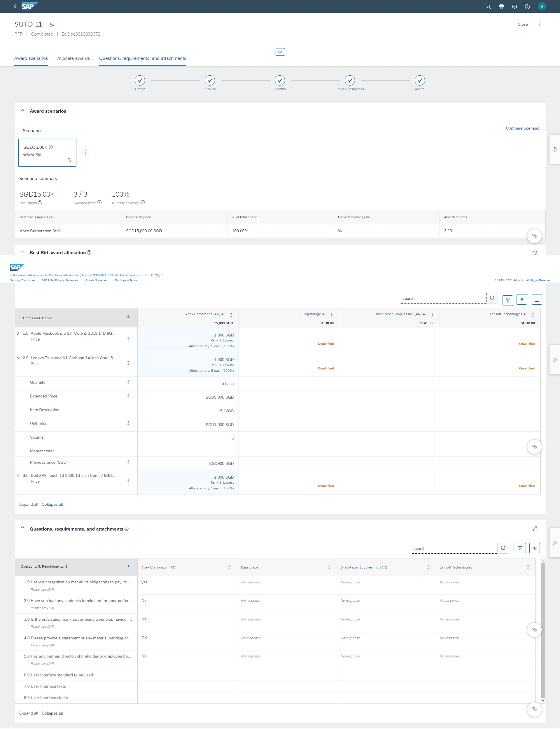The height and width of the screenshot is (729, 560).
Task: Click the expand/collapse chevron at top center
Action: (x=279, y=52)
